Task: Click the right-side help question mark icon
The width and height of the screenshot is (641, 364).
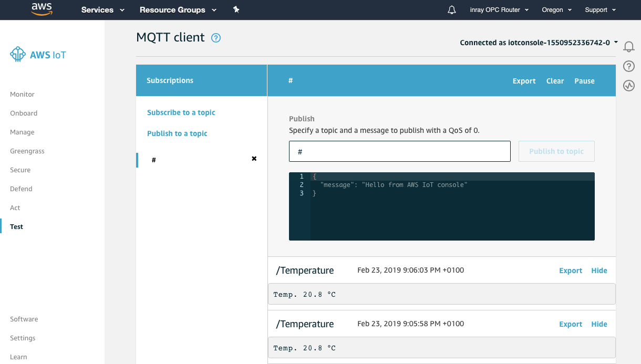Action: [x=629, y=66]
